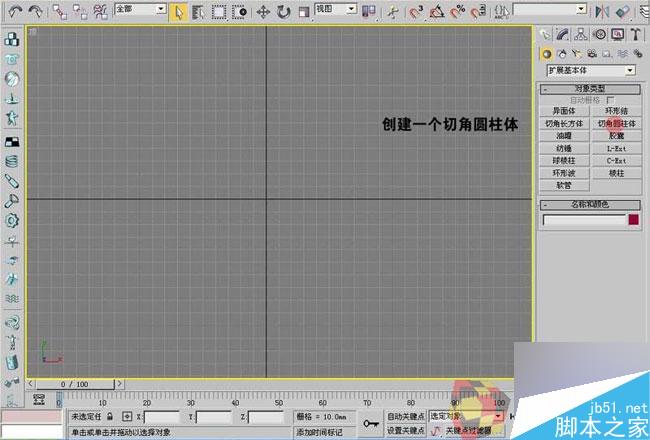Click the 异面体 object button
Image resolution: width=650 pixels, height=440 pixels.
pyautogui.click(x=564, y=111)
